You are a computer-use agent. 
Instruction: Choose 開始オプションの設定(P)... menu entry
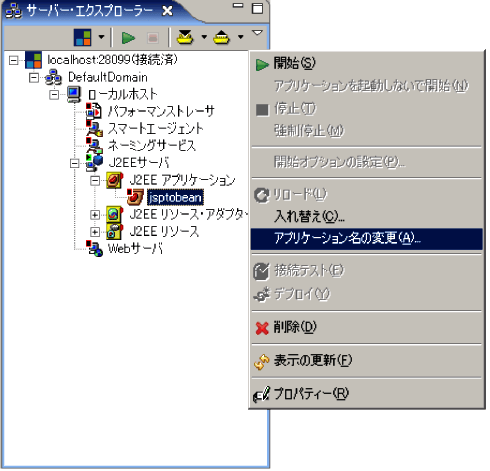point(367,162)
